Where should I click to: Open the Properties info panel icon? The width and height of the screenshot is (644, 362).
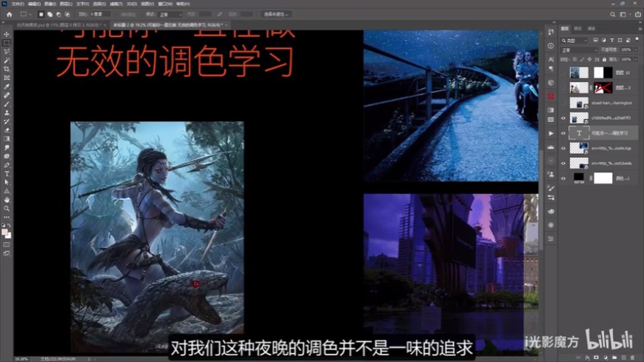551,46
